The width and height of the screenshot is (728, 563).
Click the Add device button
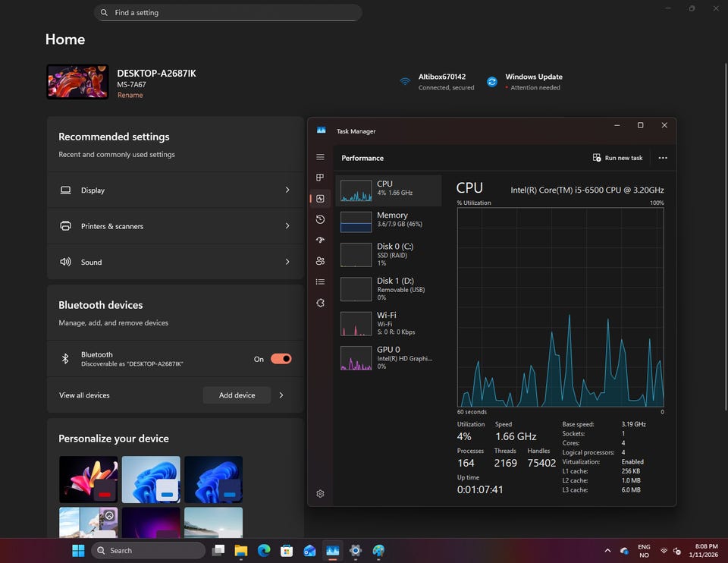click(237, 395)
